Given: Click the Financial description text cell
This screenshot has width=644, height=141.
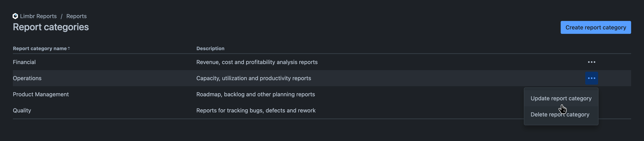Looking at the screenshot, I should [257, 62].
